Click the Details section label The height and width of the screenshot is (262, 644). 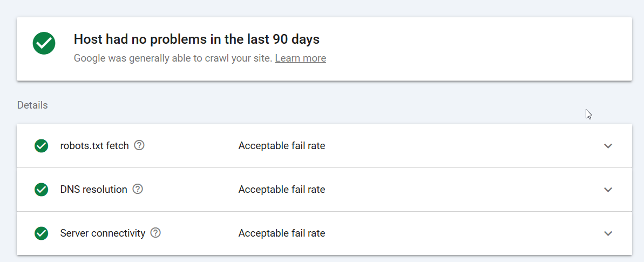[32, 105]
